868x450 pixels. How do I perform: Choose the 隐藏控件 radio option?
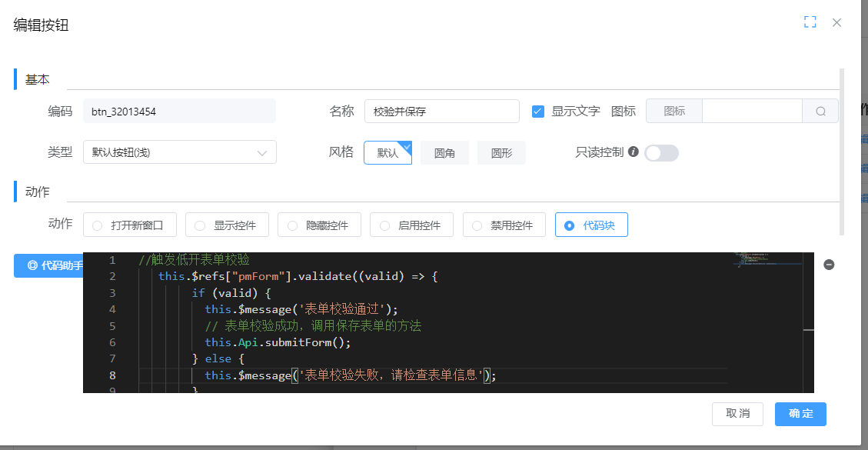click(318, 225)
